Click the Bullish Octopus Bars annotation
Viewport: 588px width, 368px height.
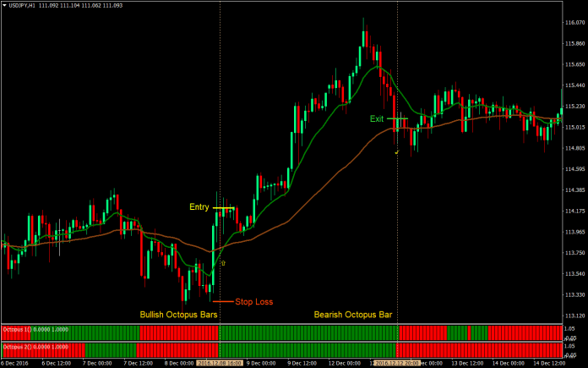tap(179, 315)
